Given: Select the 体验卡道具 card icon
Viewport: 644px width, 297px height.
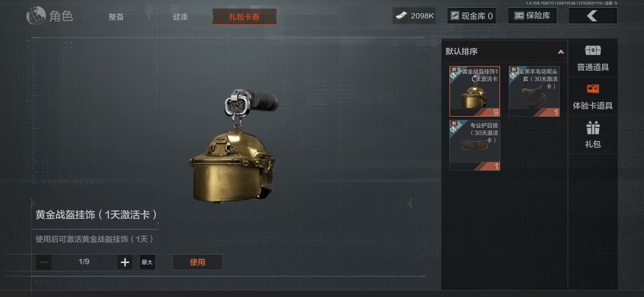Looking at the screenshot, I should pos(593,89).
